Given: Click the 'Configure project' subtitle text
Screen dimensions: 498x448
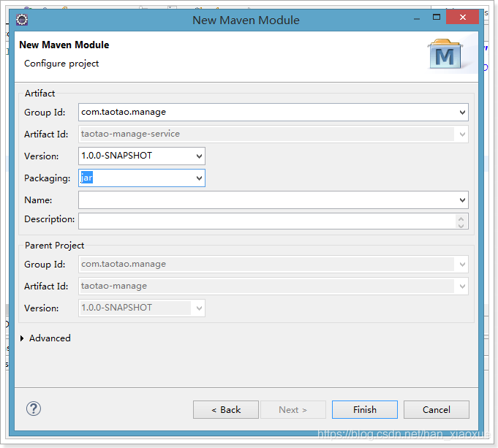Looking at the screenshot, I should 61,64.
